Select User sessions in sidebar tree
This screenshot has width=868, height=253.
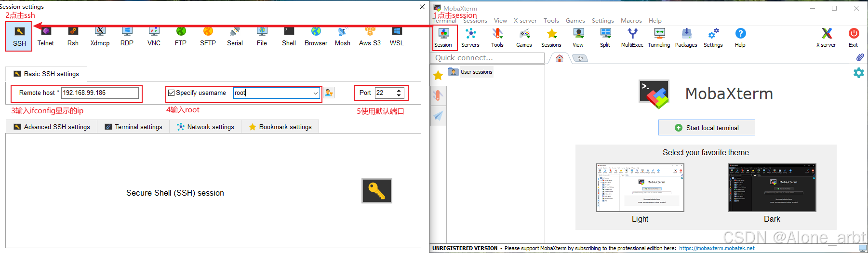pyautogui.click(x=471, y=72)
